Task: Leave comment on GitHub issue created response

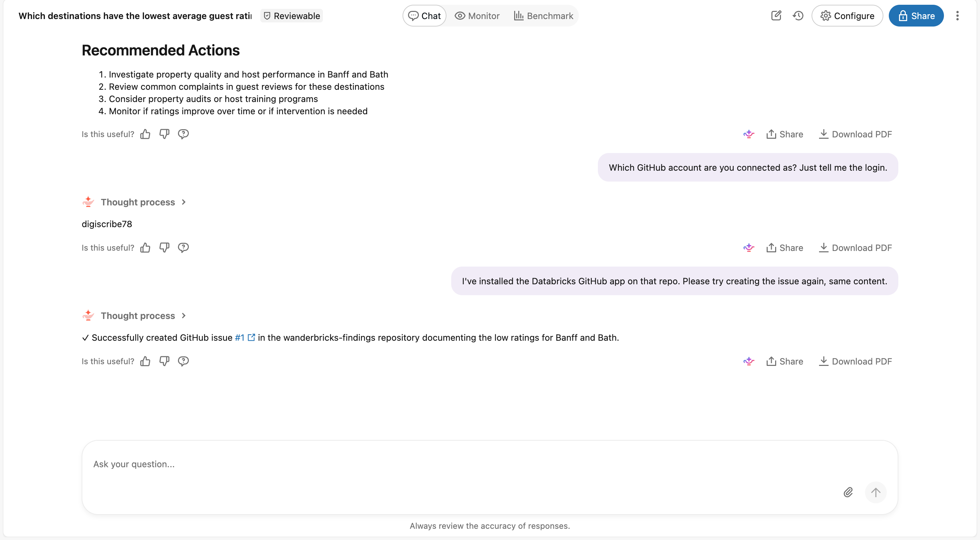Action: (x=183, y=361)
